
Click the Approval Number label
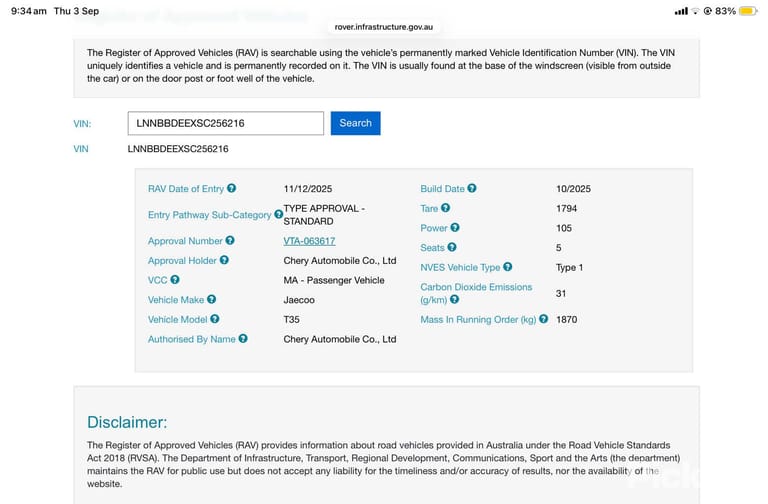click(x=185, y=241)
